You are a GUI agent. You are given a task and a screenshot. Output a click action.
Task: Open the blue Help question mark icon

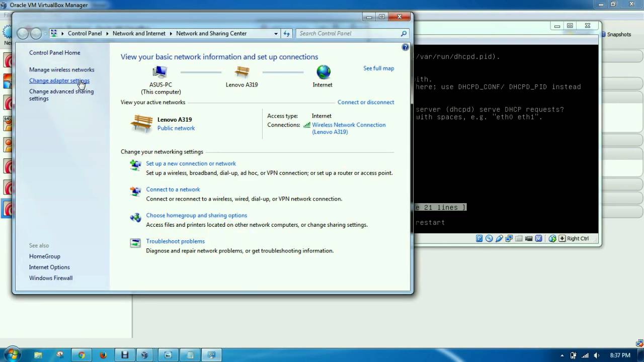click(x=406, y=47)
